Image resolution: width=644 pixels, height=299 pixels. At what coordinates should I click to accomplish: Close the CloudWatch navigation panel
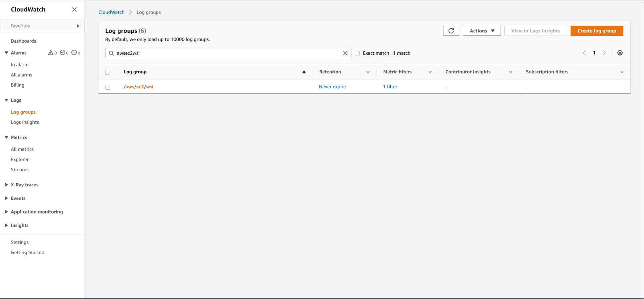pyautogui.click(x=74, y=9)
